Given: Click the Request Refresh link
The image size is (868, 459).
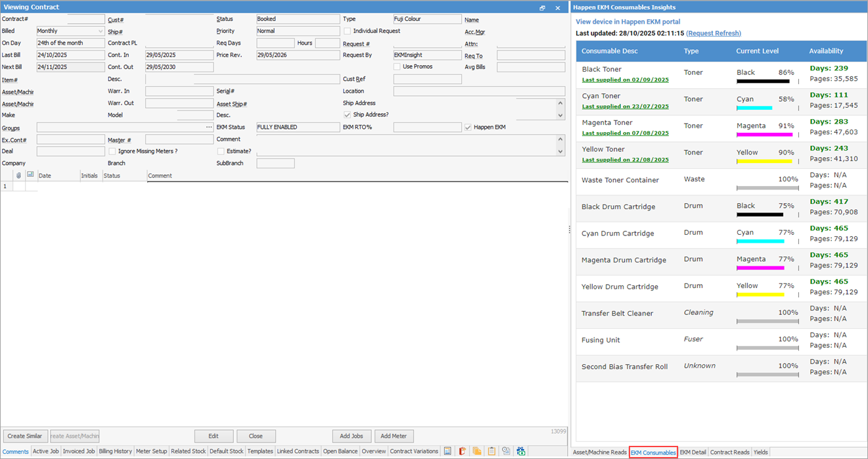Looking at the screenshot, I should 714,33.
